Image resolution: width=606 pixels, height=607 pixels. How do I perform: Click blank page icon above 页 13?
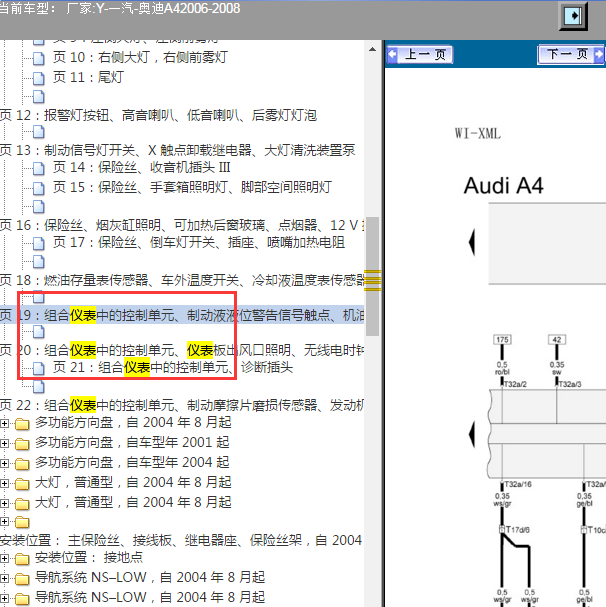coord(38,132)
